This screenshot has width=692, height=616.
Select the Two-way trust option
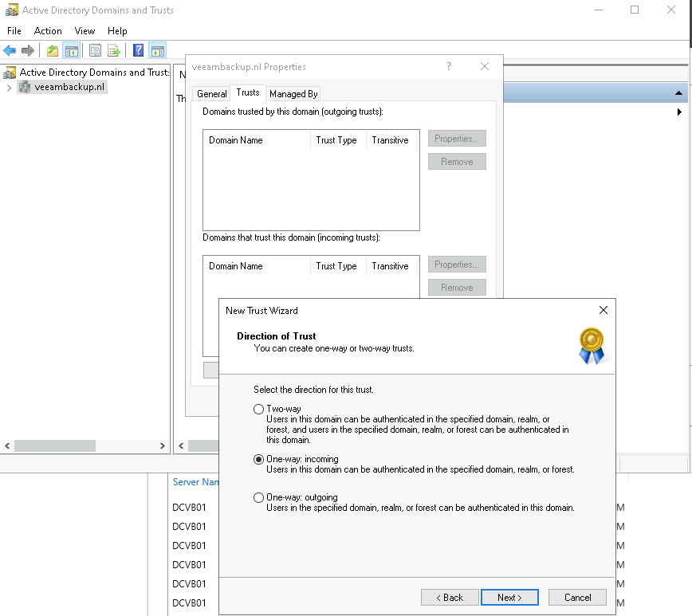coord(258,409)
